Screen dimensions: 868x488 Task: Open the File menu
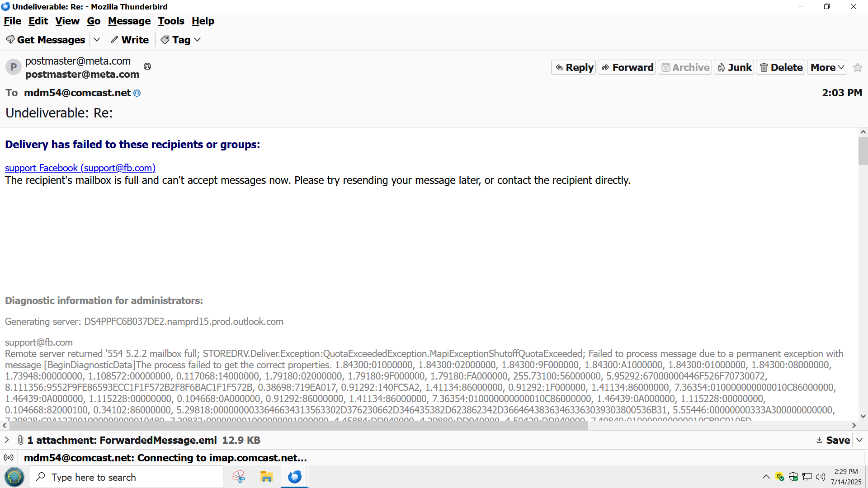[x=13, y=21]
